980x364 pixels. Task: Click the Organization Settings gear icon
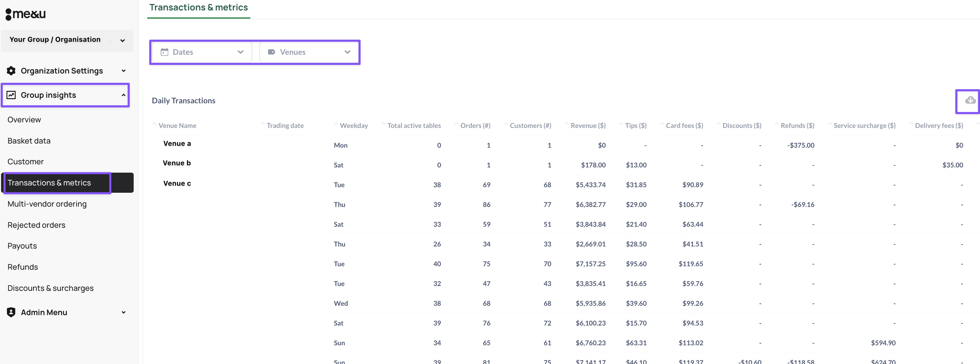point(11,71)
